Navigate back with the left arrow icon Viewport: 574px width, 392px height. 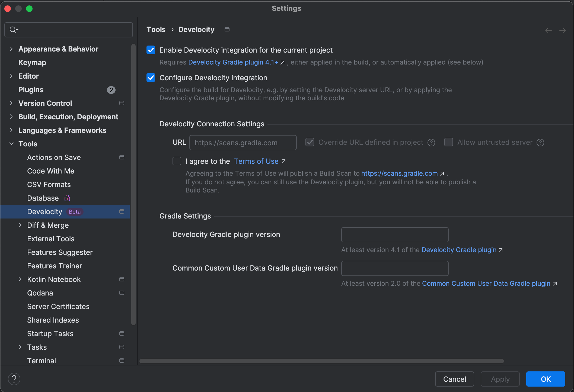pyautogui.click(x=549, y=30)
